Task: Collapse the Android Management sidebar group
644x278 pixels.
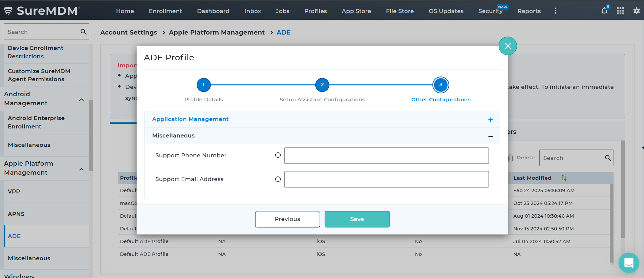Action: point(81,100)
